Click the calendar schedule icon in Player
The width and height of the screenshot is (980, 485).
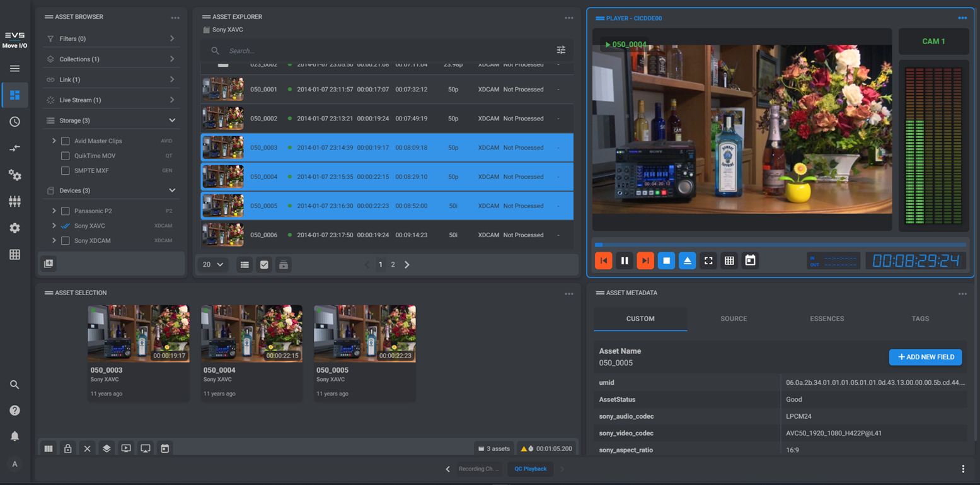pos(750,260)
